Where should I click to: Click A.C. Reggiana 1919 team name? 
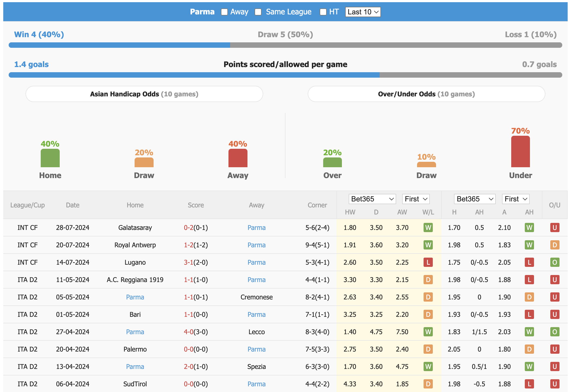(x=135, y=280)
